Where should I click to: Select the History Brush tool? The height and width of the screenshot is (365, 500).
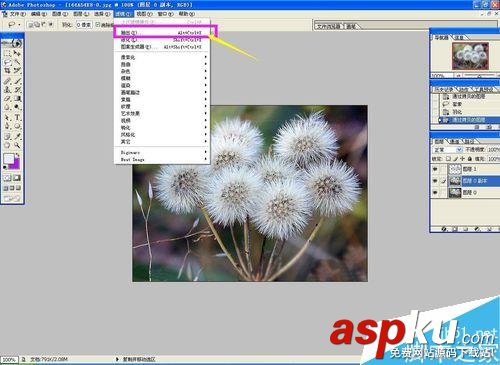17,90
